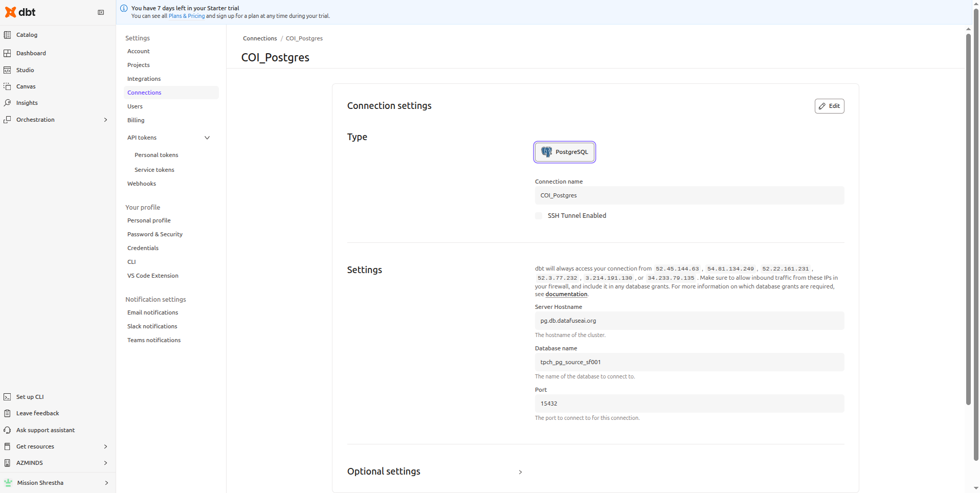The width and height of the screenshot is (980, 493).
Task: Click the Set up CLI terminal icon
Action: point(7,397)
